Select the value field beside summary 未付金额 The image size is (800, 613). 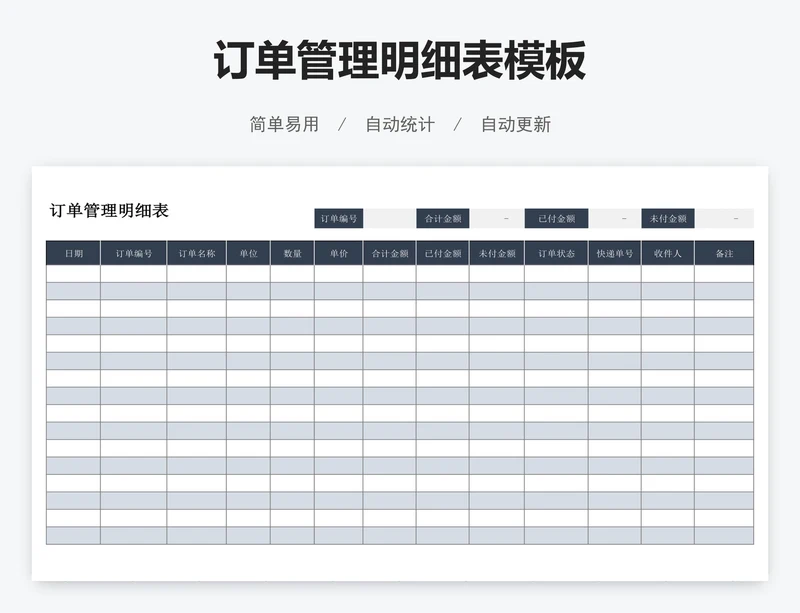coord(724,218)
